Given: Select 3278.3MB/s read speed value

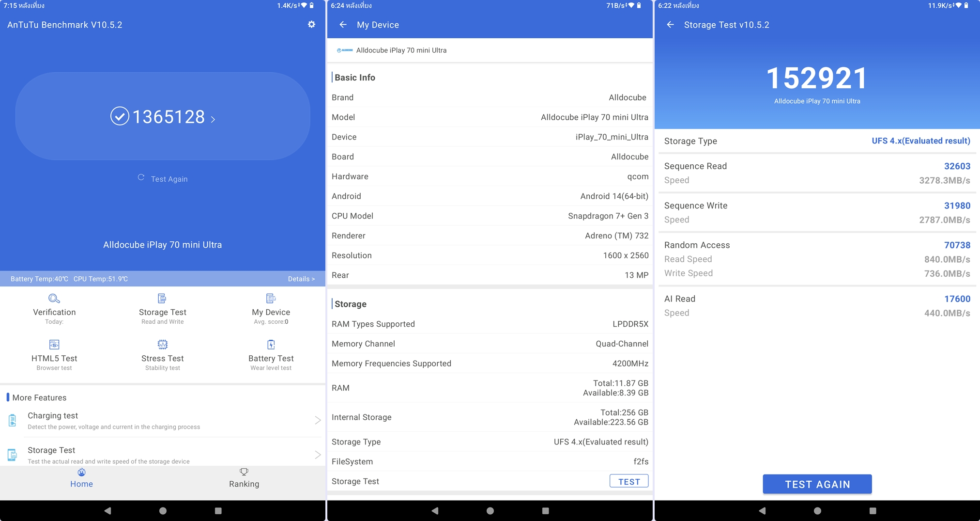Looking at the screenshot, I should 945,180.
